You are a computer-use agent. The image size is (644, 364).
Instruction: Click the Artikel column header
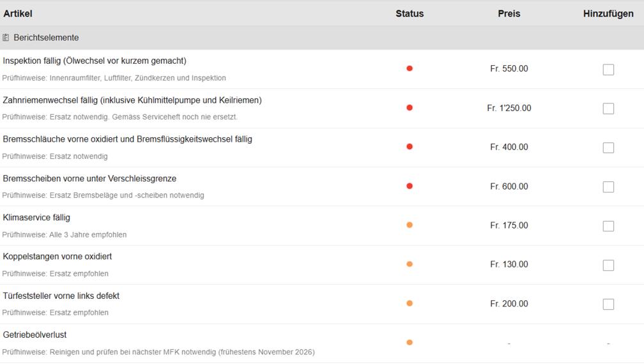[x=18, y=13]
